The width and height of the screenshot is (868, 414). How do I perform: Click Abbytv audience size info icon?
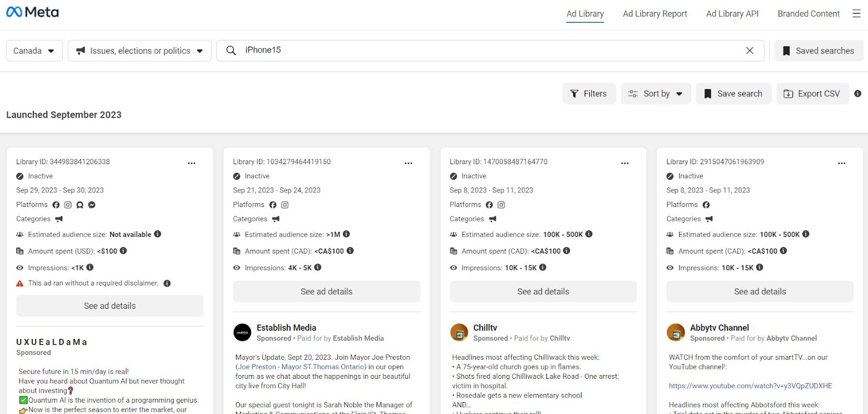[806, 234]
